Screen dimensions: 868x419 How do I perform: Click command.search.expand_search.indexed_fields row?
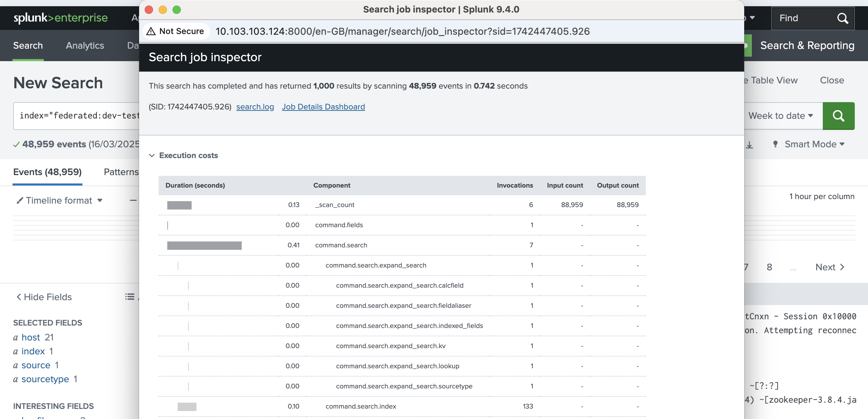pyautogui.click(x=402, y=326)
